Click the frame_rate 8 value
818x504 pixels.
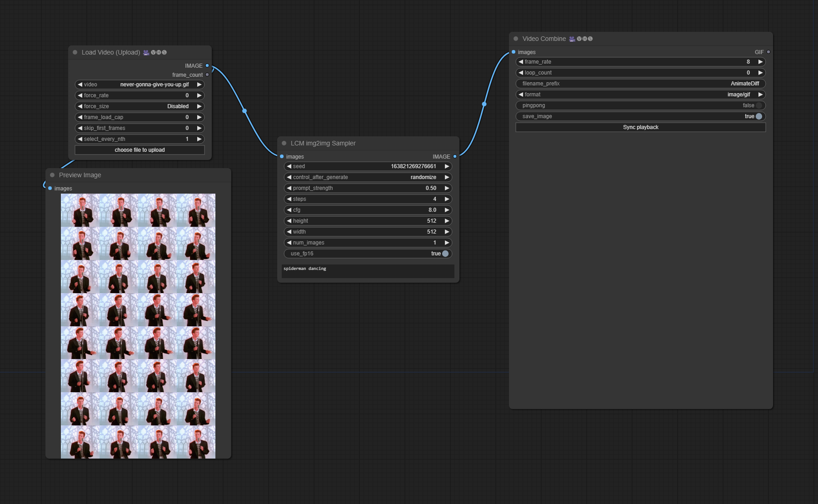point(748,62)
